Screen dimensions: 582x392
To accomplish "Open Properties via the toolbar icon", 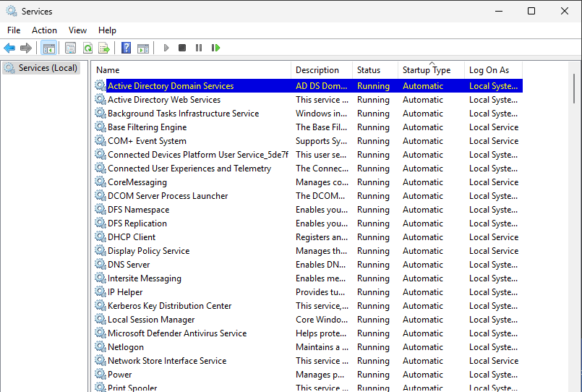I will (x=70, y=48).
